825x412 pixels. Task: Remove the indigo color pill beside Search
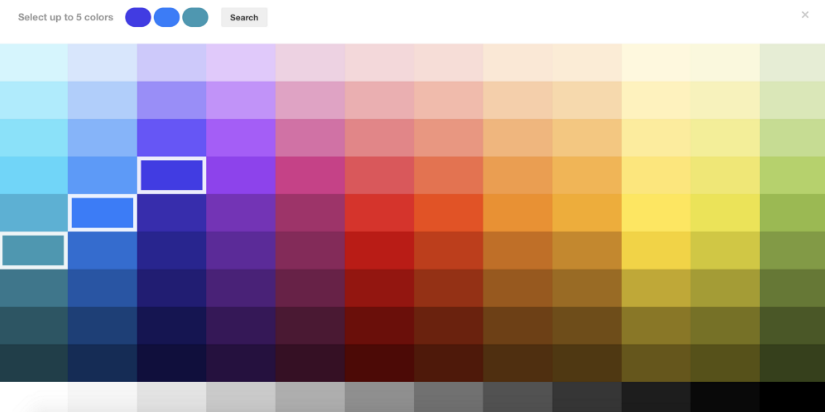[x=138, y=17]
